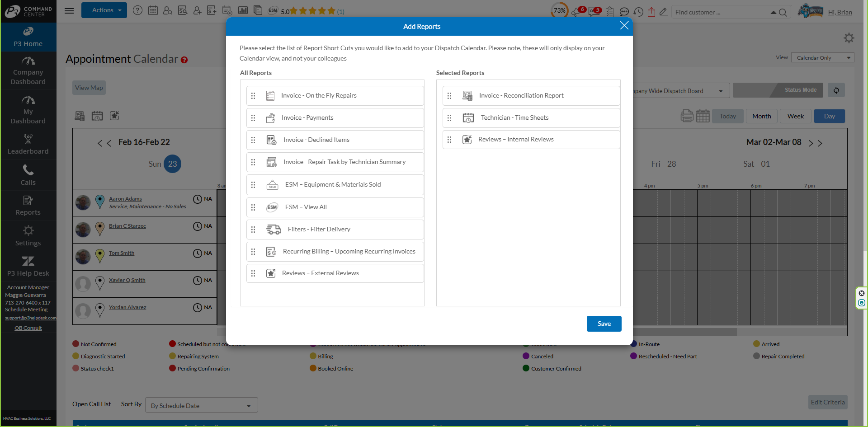Click the print calendar icon

click(x=687, y=116)
